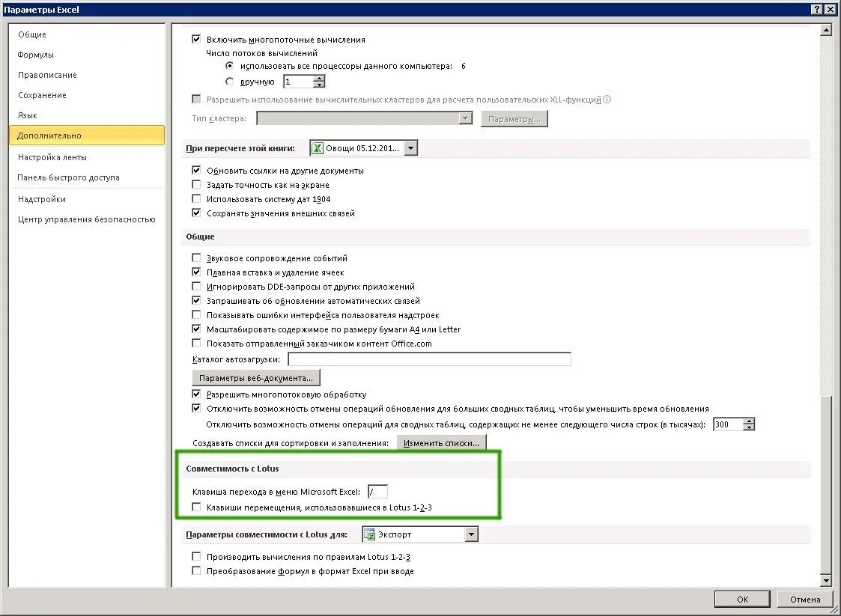Screen dimensions: 841x616
Task: Click the scrollbar up arrow
Action: point(826,30)
